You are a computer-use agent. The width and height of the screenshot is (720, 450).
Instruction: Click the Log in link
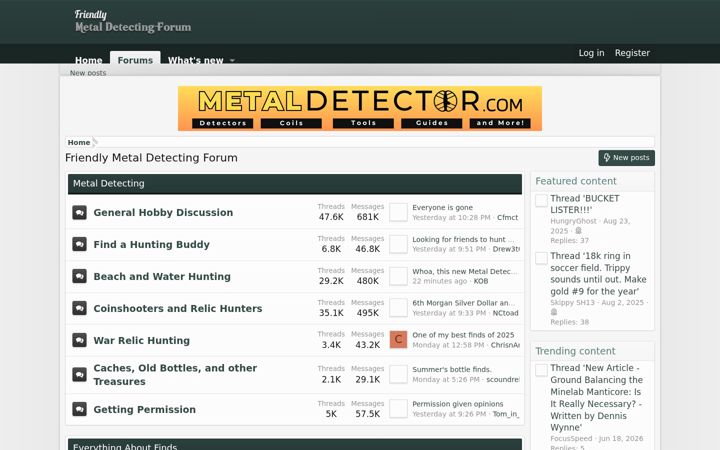[x=591, y=53]
